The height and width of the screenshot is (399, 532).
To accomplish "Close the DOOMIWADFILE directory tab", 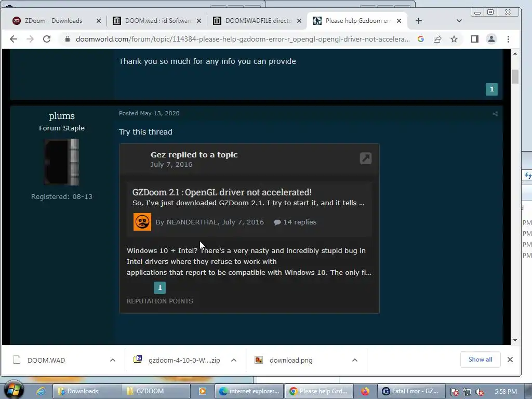I will point(299,21).
